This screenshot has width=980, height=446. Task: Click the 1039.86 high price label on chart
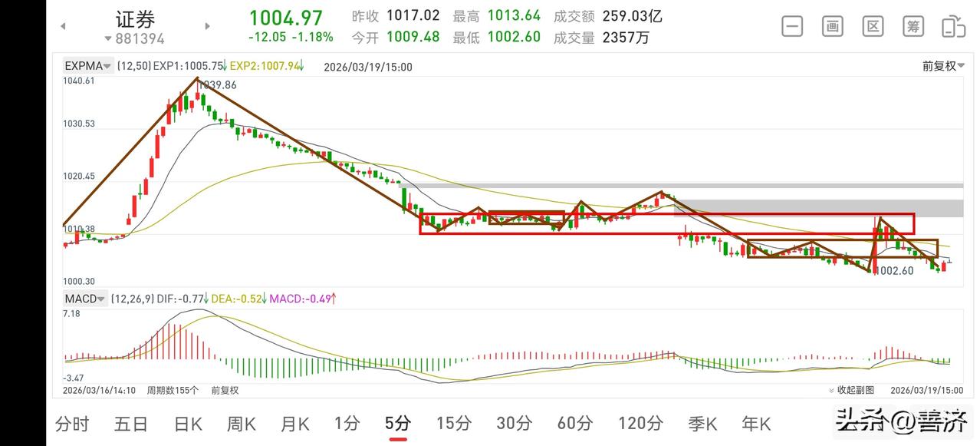point(219,85)
